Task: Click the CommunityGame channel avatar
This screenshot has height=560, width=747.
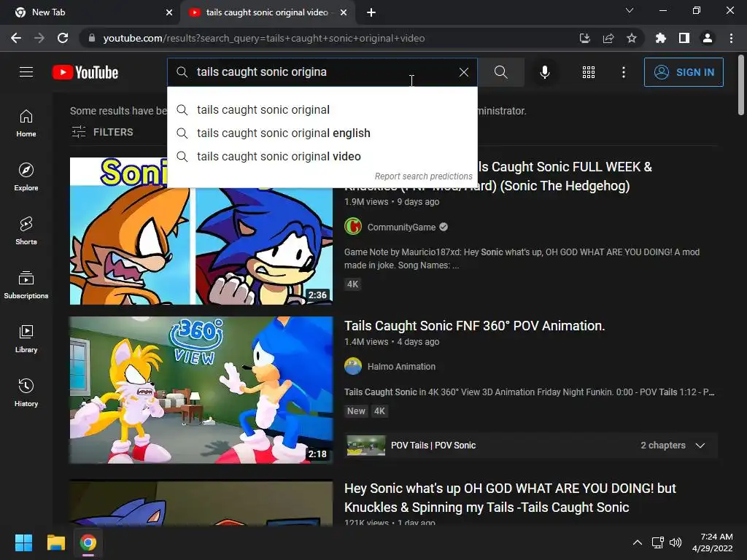Action: click(353, 227)
